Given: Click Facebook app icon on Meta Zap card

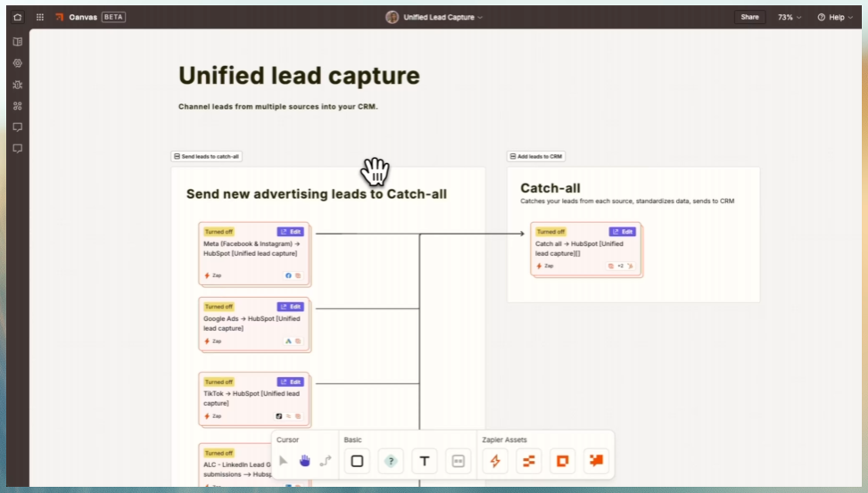Looking at the screenshot, I should [x=288, y=275].
